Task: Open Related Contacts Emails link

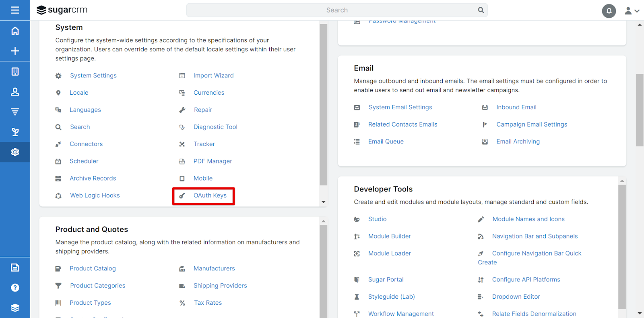Action: coord(403,125)
